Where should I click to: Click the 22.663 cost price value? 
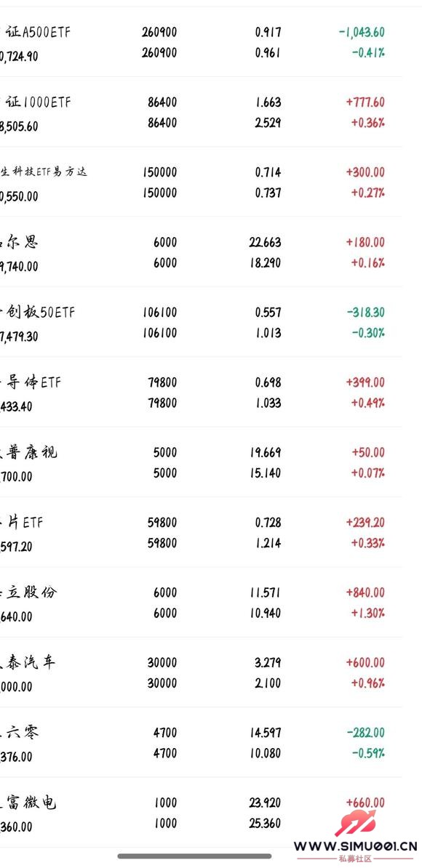coord(266,243)
